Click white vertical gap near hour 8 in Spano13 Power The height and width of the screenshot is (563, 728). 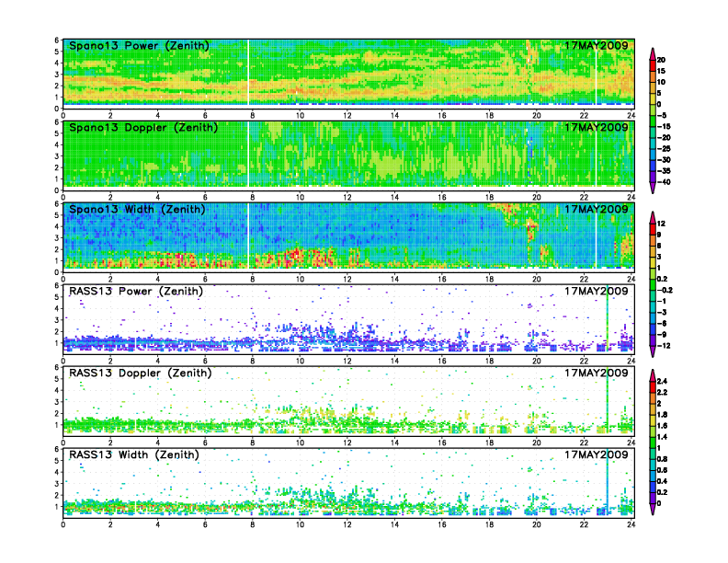pyautogui.click(x=248, y=72)
